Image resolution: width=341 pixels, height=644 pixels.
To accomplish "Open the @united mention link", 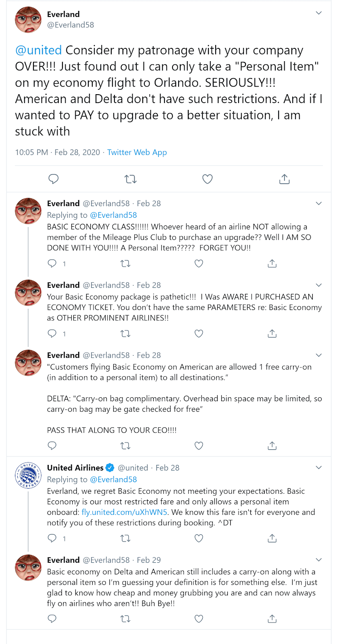I will coord(38,50).
